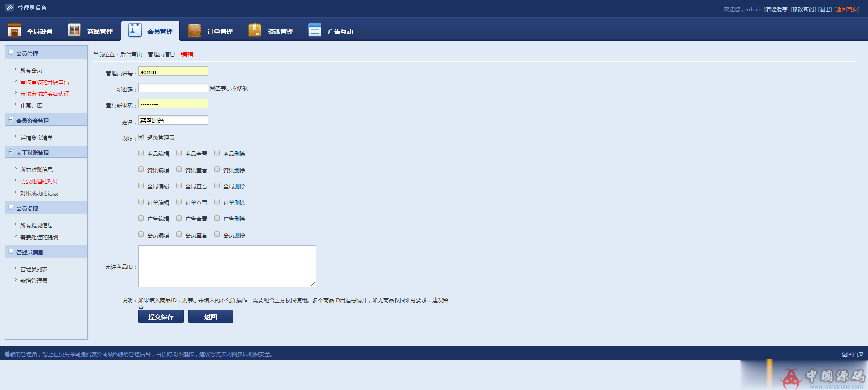This screenshot has height=390, width=868.
Task: Collapse the 人工对账管理 sidebar section
Action: point(11,152)
